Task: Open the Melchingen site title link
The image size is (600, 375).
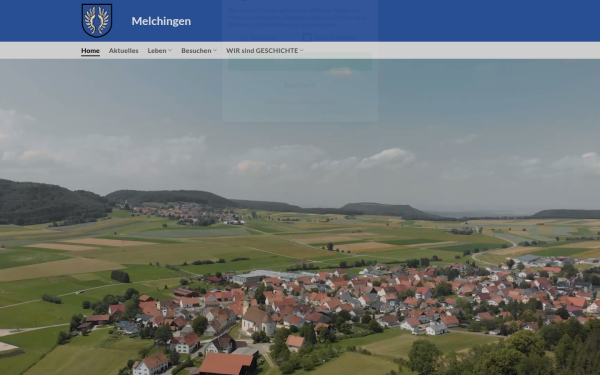Action: click(x=161, y=21)
